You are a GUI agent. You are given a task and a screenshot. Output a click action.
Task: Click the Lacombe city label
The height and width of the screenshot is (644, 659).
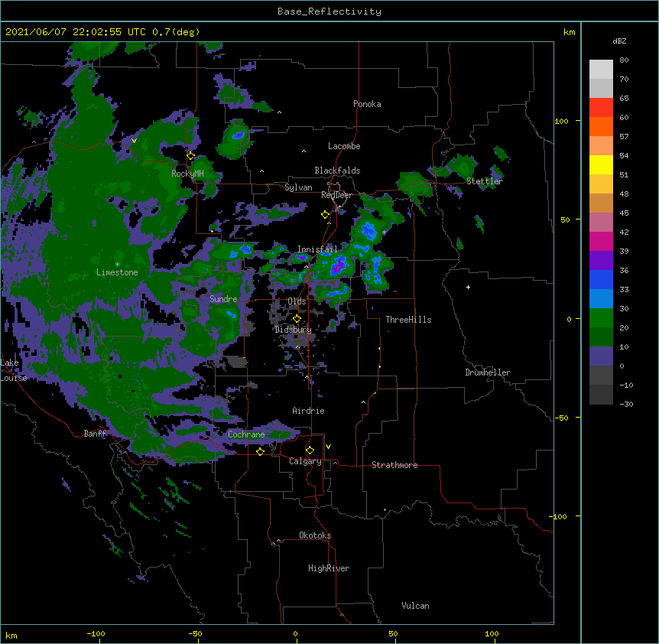click(x=344, y=146)
